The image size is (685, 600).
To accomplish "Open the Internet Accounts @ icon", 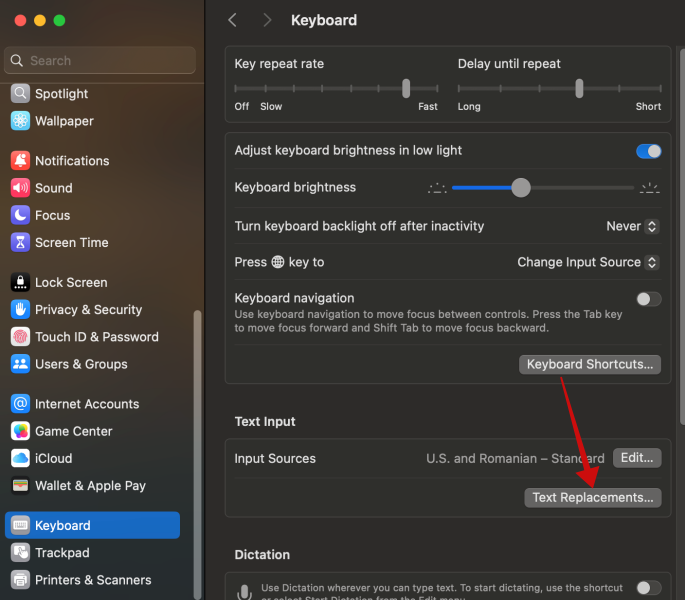I will pyautogui.click(x=20, y=404).
